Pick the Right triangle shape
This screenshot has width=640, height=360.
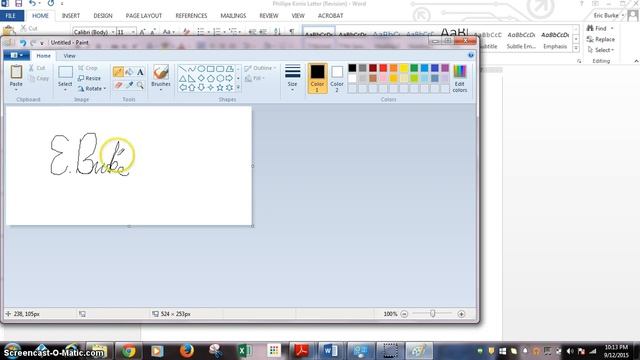192,78
